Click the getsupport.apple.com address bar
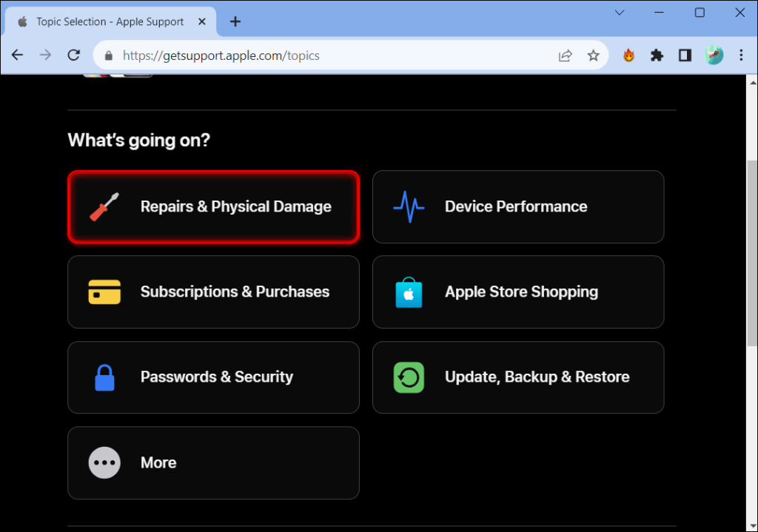This screenshot has height=532, width=758. 338,55
